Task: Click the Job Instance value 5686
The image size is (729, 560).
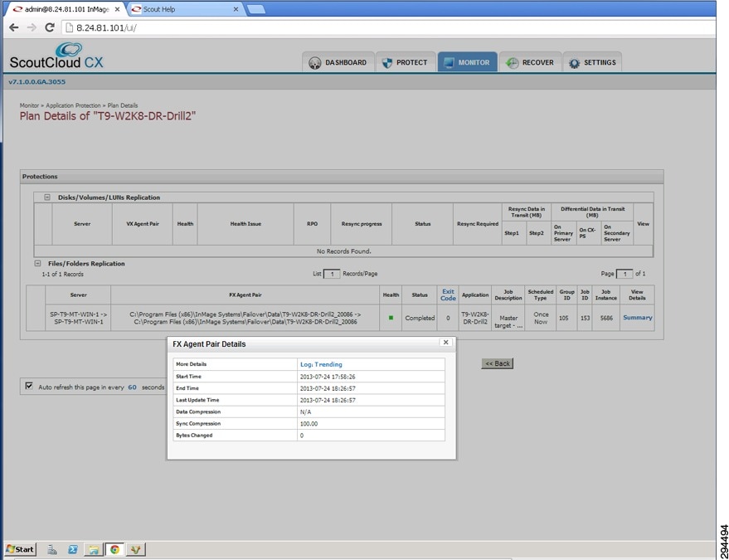Action: (606, 318)
